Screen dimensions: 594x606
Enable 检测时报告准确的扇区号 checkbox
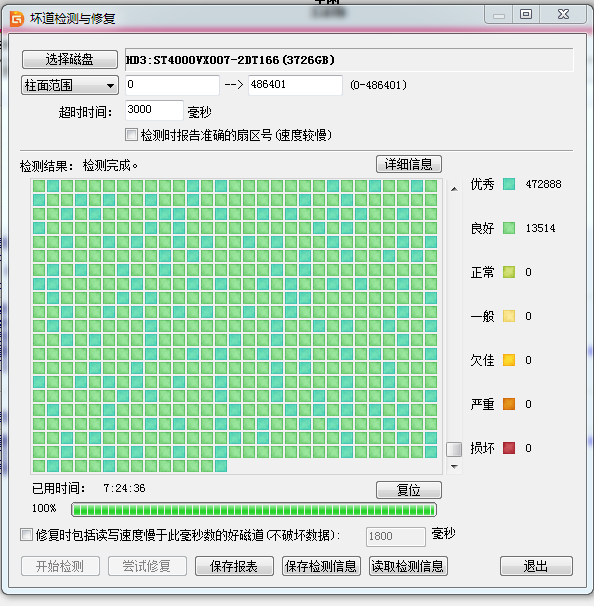(x=131, y=135)
